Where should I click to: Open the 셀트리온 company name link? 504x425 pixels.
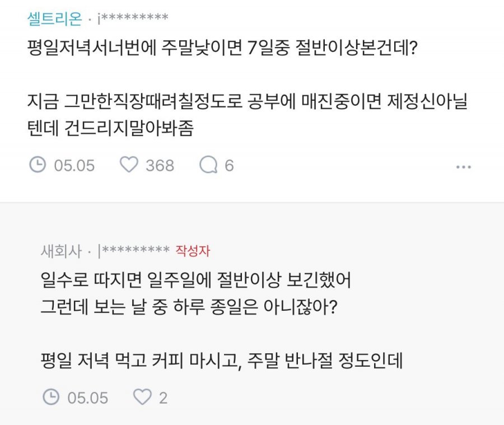coord(54,18)
